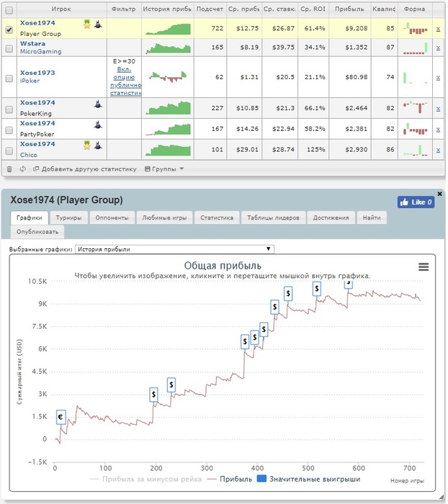Open the iPoker network link

point(30,81)
